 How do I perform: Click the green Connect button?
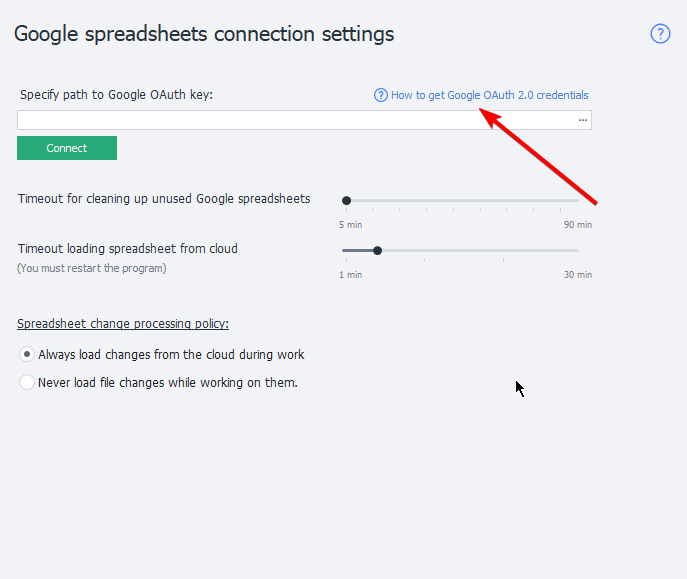click(67, 148)
